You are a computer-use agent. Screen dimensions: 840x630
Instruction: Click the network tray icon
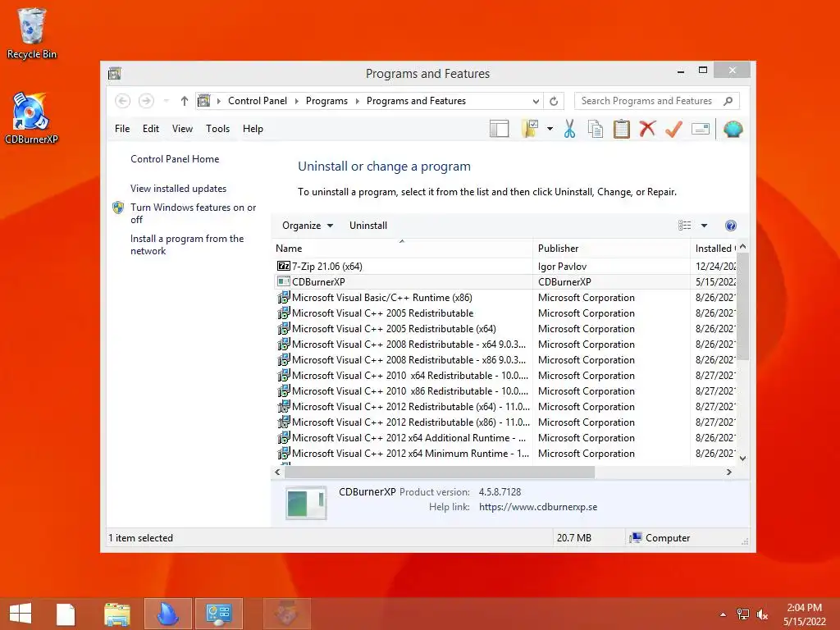[742, 614]
